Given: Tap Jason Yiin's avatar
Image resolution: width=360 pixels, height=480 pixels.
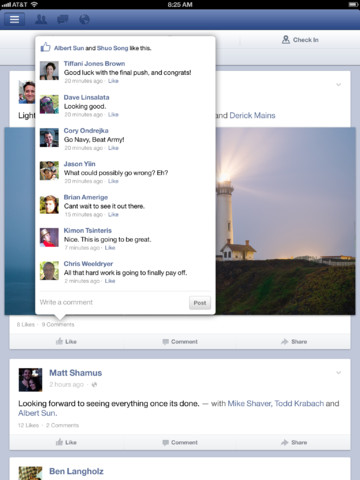Looking at the screenshot, I should [49, 171].
